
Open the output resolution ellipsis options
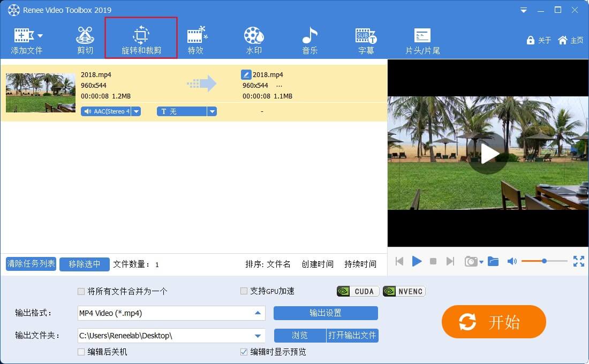click(x=279, y=86)
